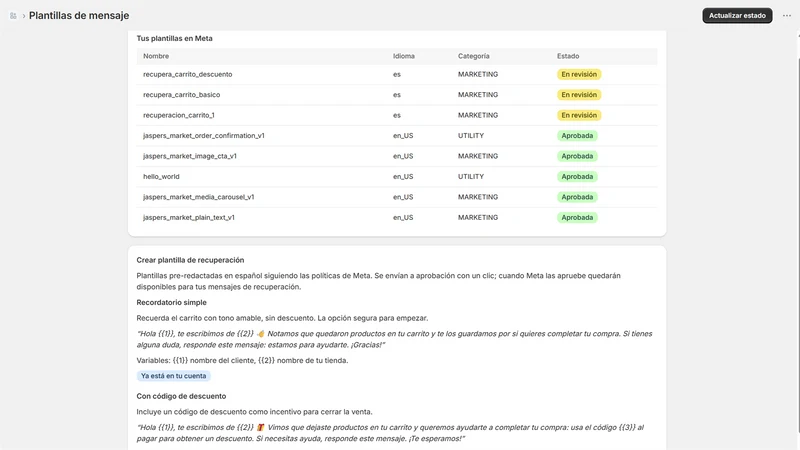This screenshot has width=800, height=450.
Task: Click the waving hand emoji in template
Action: click(260, 334)
